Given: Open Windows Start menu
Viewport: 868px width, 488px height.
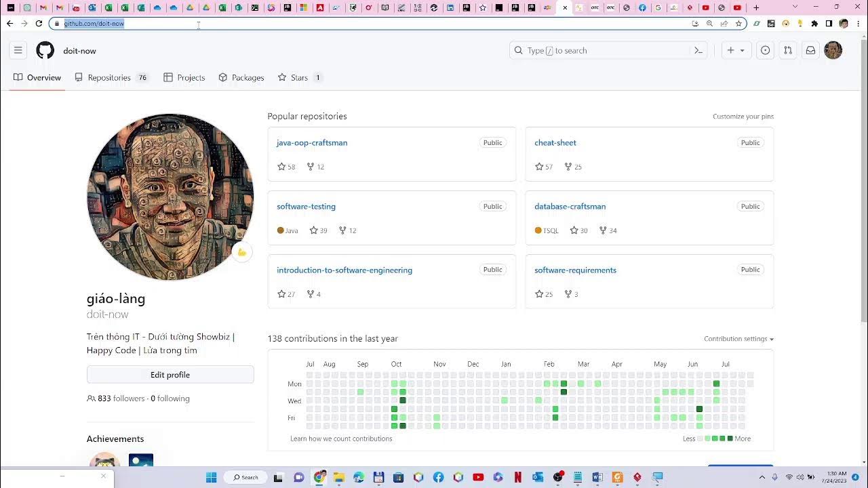Looking at the screenshot, I should [211, 477].
